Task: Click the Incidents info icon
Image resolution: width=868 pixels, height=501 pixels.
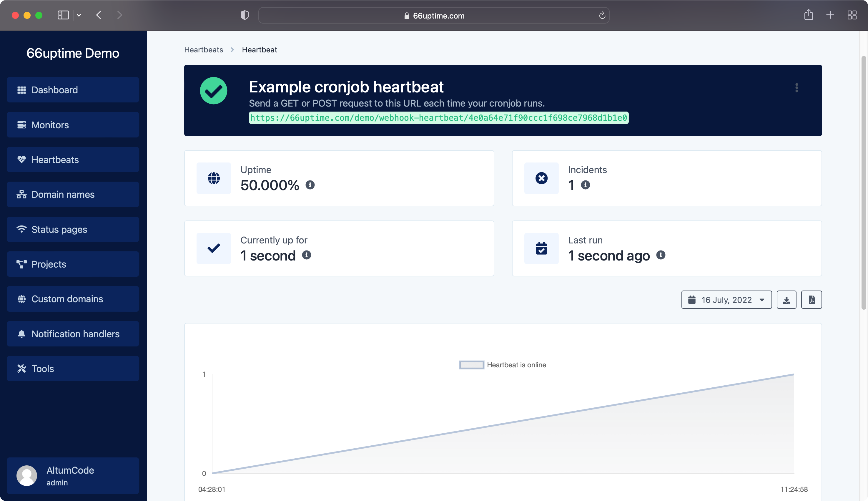Action: (585, 185)
